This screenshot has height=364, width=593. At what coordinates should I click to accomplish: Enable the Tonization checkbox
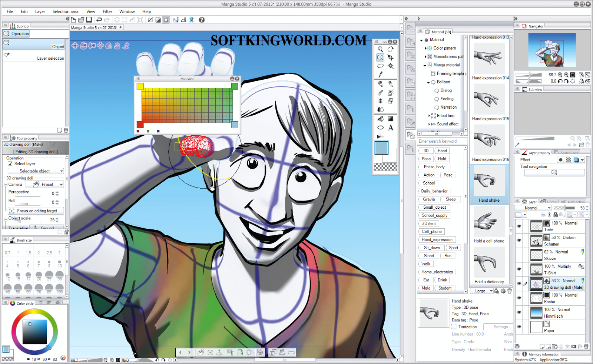[454, 327]
